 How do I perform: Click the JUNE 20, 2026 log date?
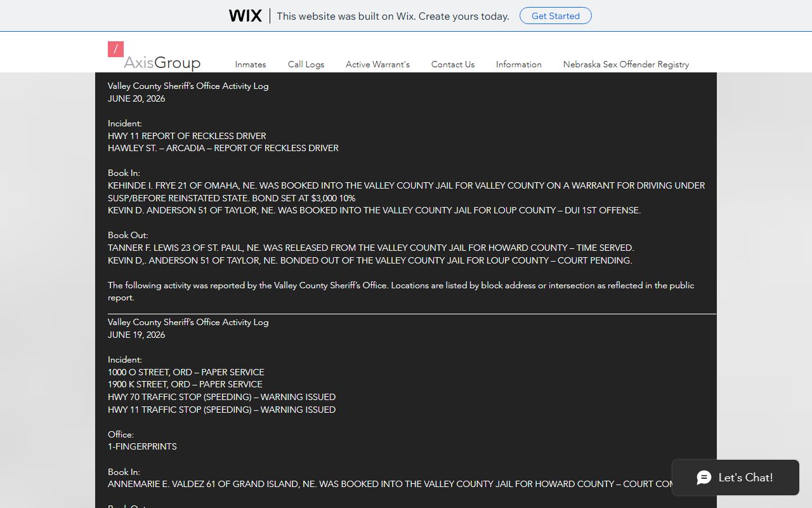tap(136, 98)
